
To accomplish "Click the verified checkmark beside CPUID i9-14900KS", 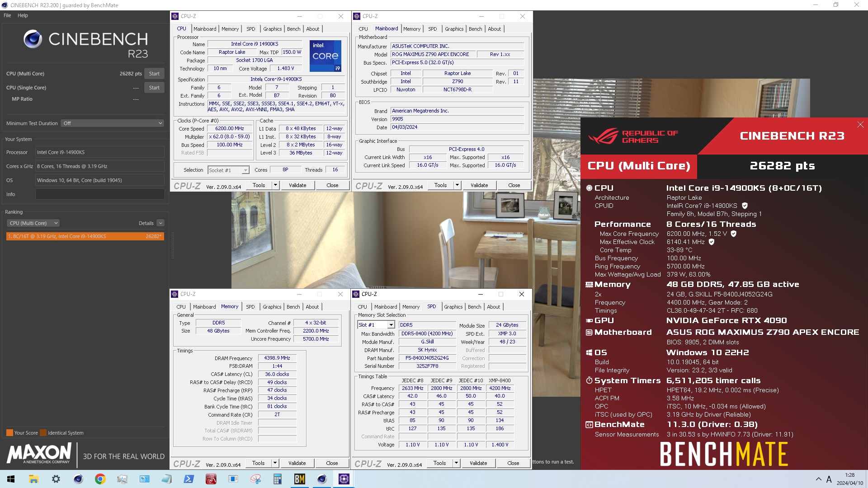I will click(x=745, y=206).
